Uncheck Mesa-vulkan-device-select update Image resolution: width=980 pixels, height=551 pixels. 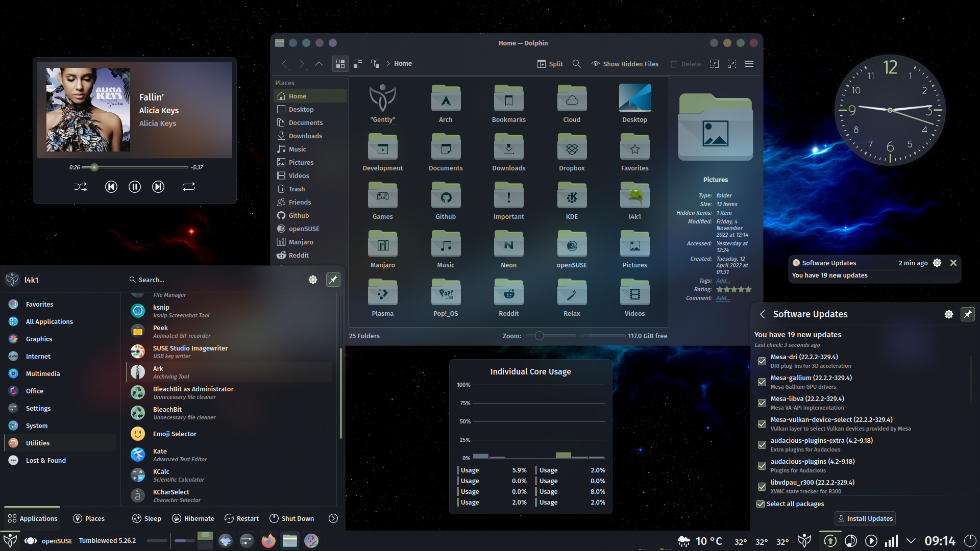pyautogui.click(x=762, y=424)
